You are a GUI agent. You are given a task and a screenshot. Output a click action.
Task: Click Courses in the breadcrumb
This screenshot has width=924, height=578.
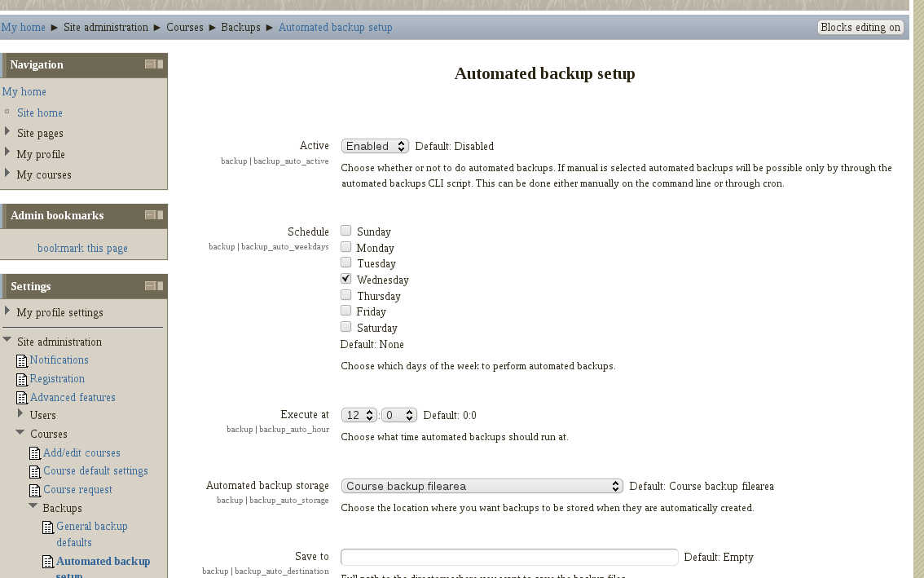click(x=184, y=27)
